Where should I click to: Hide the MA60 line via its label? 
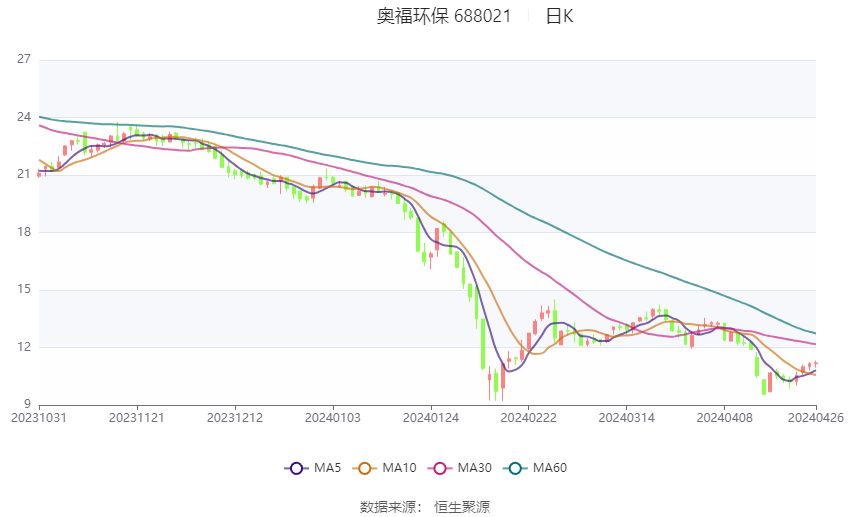(x=550, y=468)
